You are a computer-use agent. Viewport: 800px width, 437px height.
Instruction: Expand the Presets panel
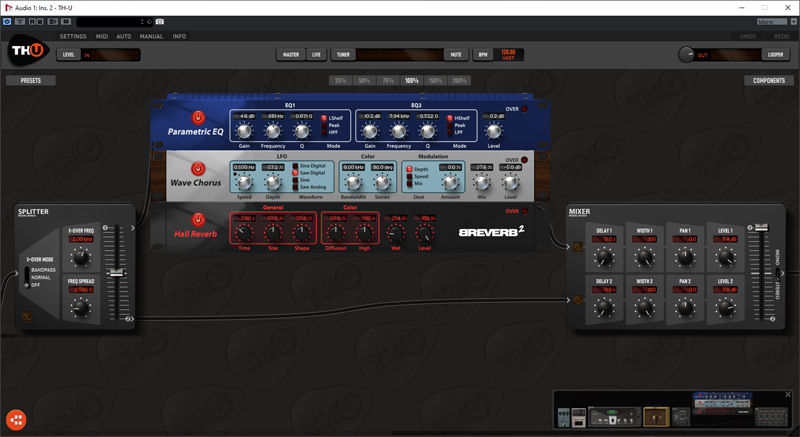pyautogui.click(x=31, y=80)
